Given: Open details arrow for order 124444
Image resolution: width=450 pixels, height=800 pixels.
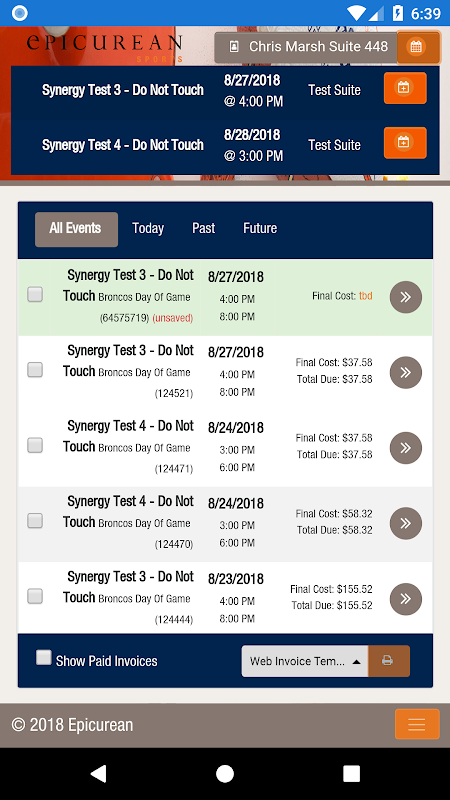Looking at the screenshot, I should point(406,598).
